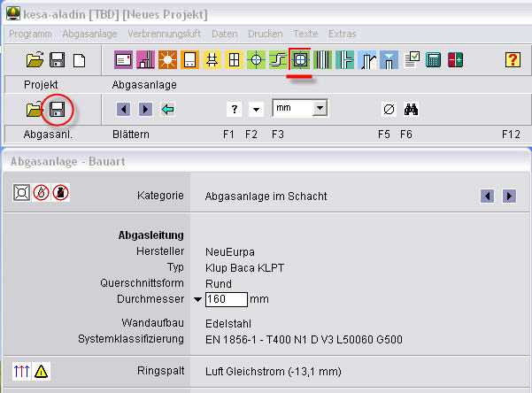
Task: Click the cyan back arrow icon under Blättern
Action: [167, 110]
